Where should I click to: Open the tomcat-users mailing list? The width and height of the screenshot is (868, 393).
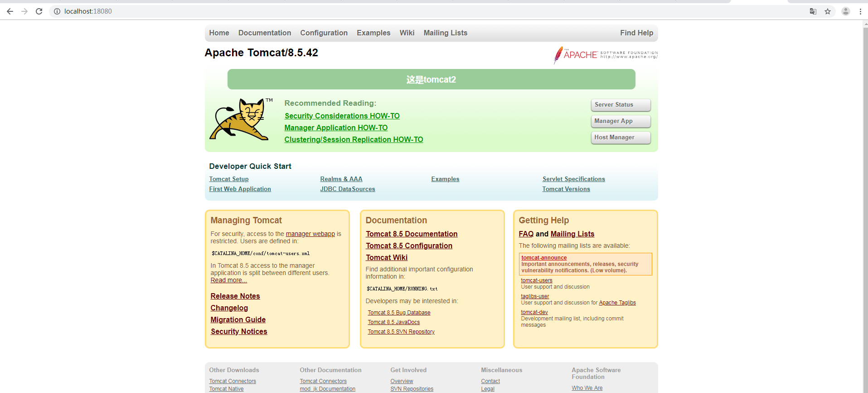(537, 280)
